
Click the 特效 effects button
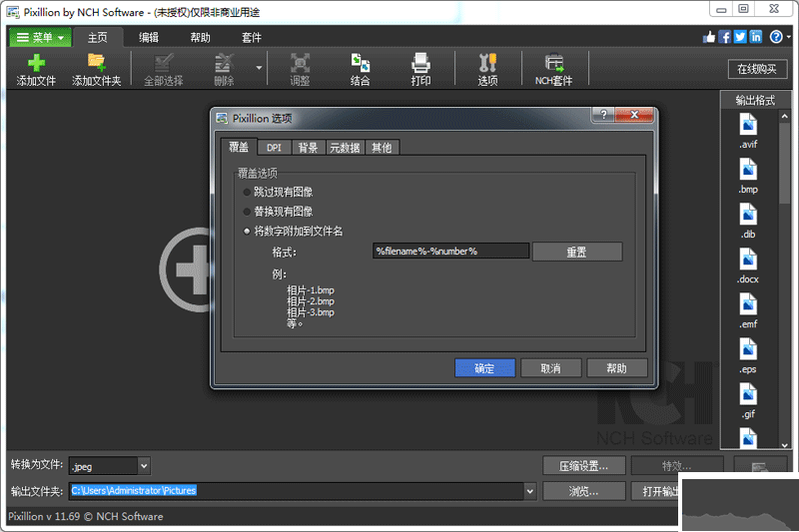point(677,466)
